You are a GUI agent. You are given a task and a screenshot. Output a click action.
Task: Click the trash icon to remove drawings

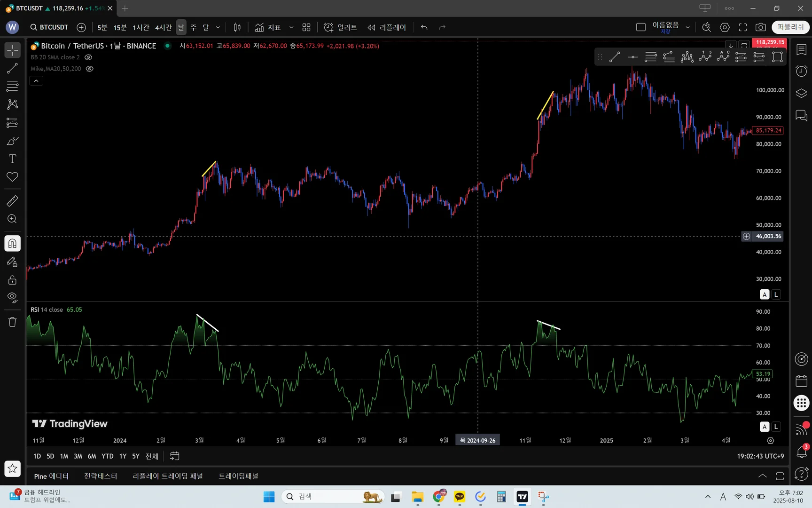pos(12,322)
